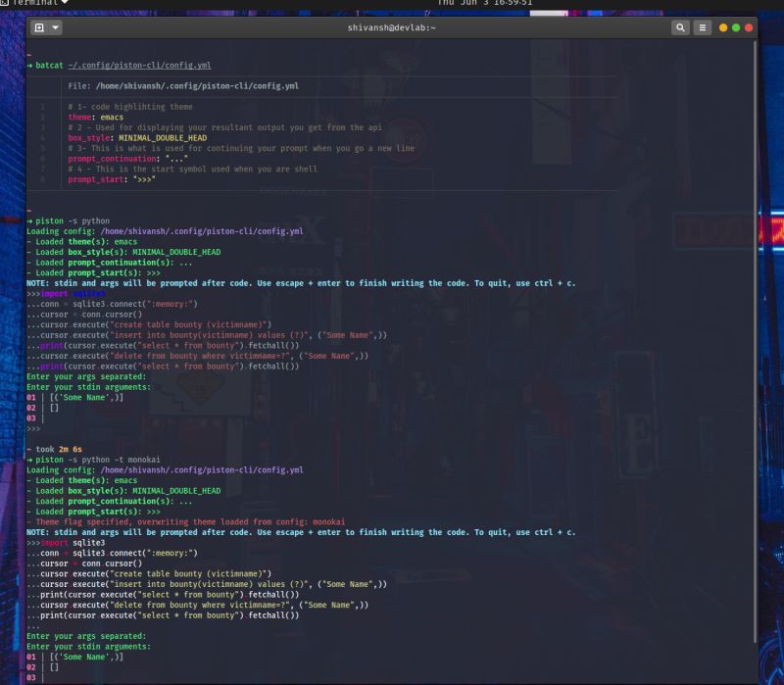Screen dimensions: 784x685
Task: Click the underlined ~/.config/piston-cli/config.yml path after batcat
Action: click(x=139, y=66)
